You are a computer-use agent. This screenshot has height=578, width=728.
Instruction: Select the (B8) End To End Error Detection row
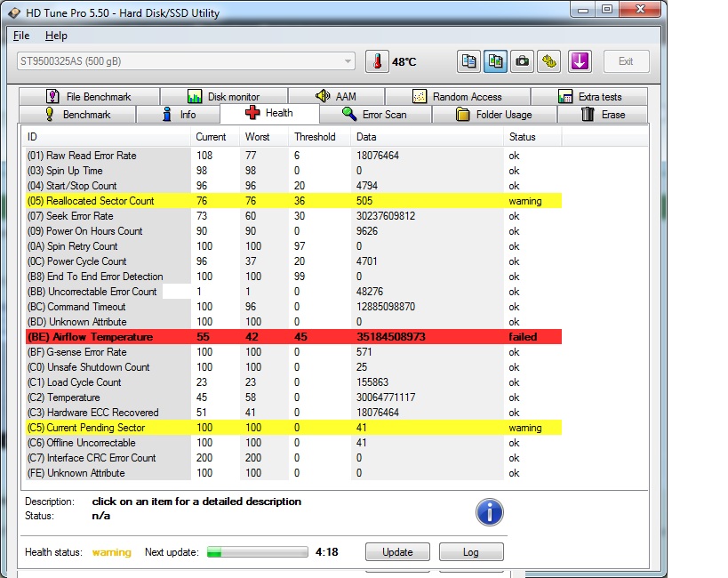pyautogui.click(x=293, y=277)
